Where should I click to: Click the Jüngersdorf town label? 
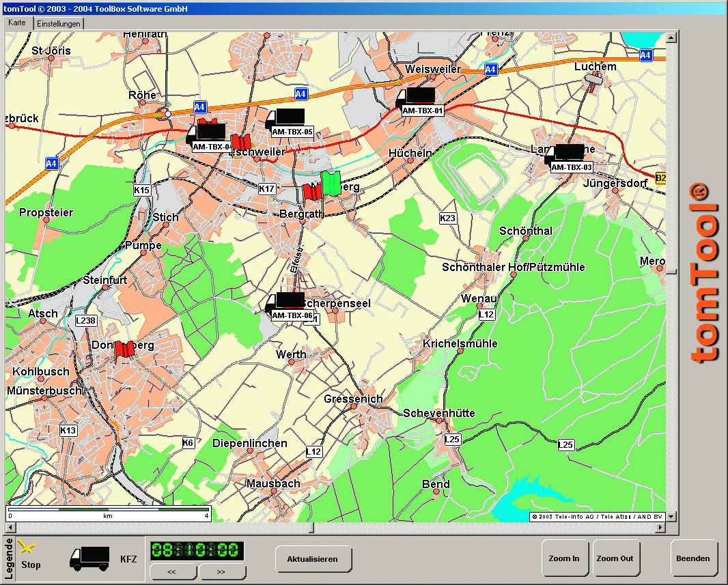(615, 183)
